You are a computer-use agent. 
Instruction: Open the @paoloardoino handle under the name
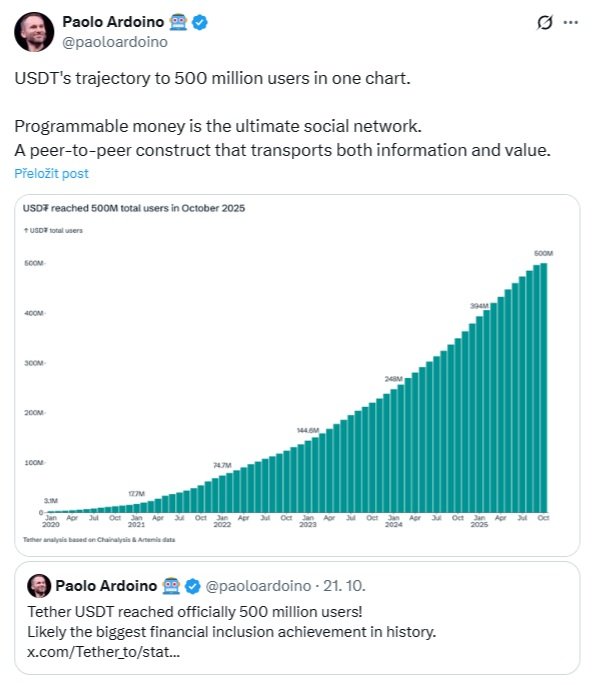[x=115, y=42]
